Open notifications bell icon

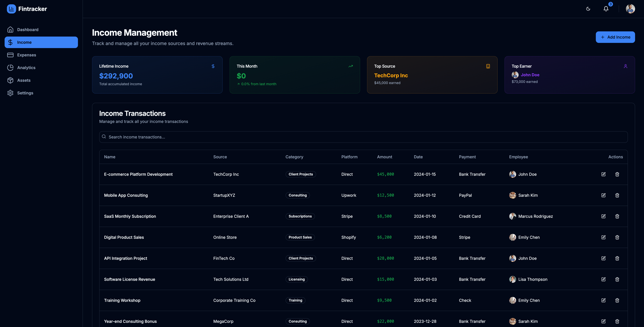click(606, 9)
